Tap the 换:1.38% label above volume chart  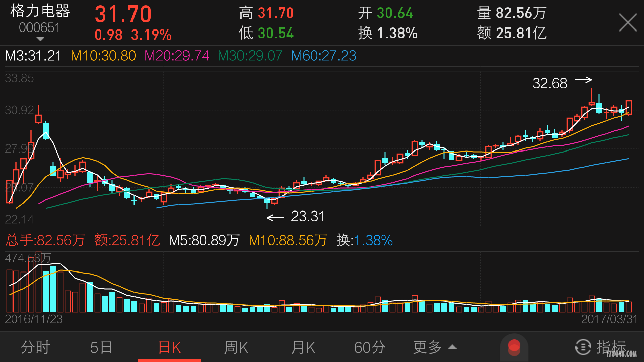tap(365, 240)
